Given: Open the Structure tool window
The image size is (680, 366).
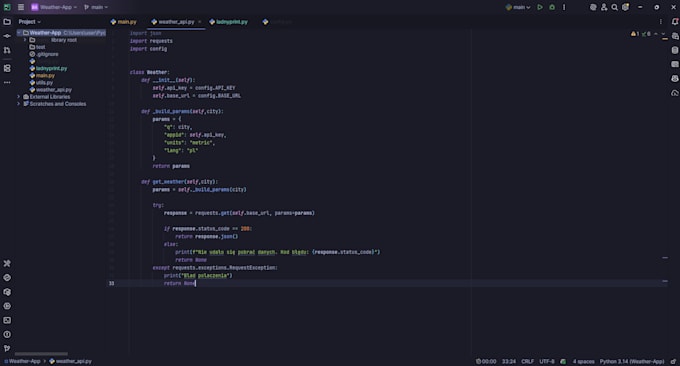Looking at the screenshot, I should pyautogui.click(x=7, y=68).
